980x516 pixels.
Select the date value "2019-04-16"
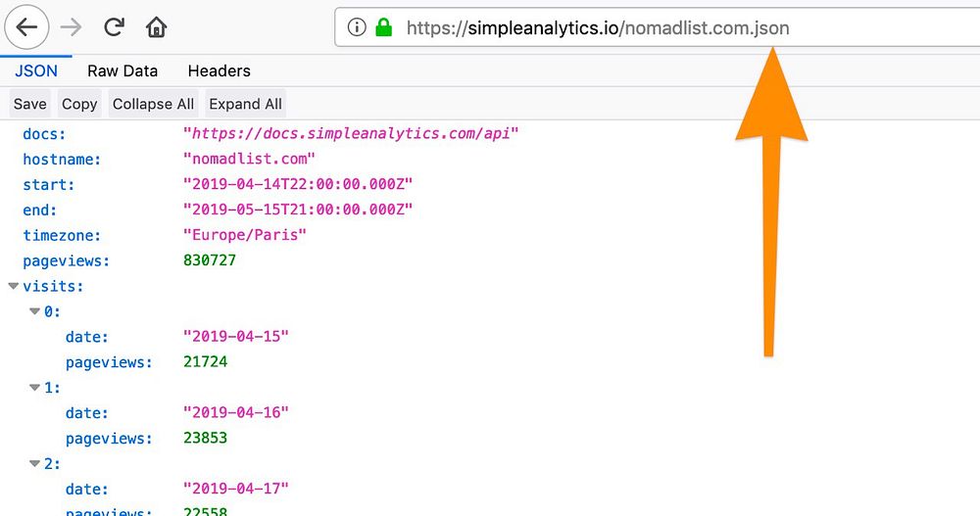(235, 413)
